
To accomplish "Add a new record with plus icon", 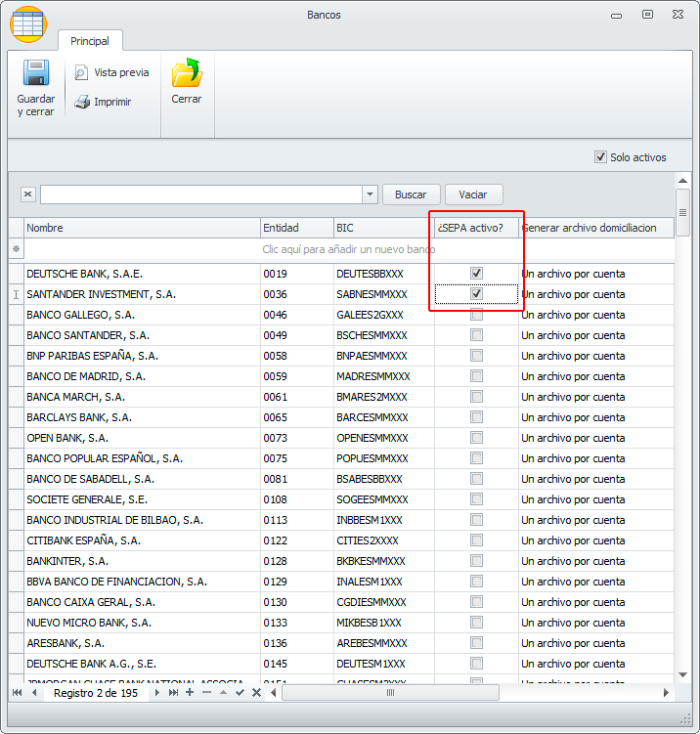I will [x=190, y=692].
